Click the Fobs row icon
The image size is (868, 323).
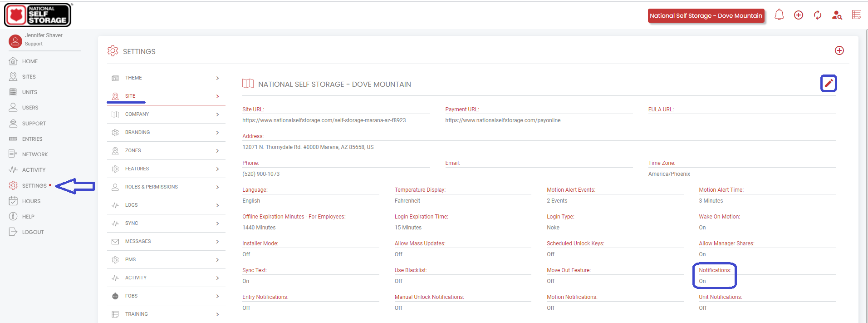pyautogui.click(x=115, y=296)
